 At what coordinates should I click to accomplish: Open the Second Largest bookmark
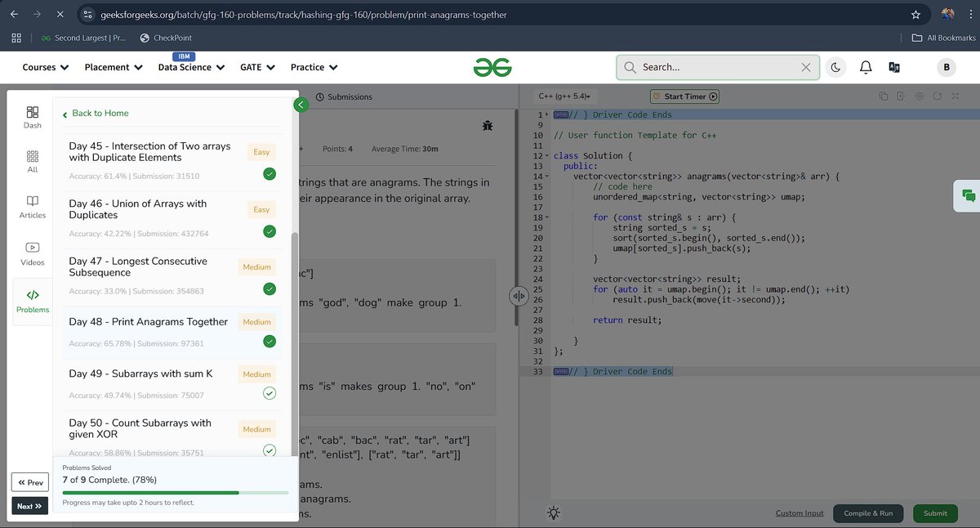(83, 38)
